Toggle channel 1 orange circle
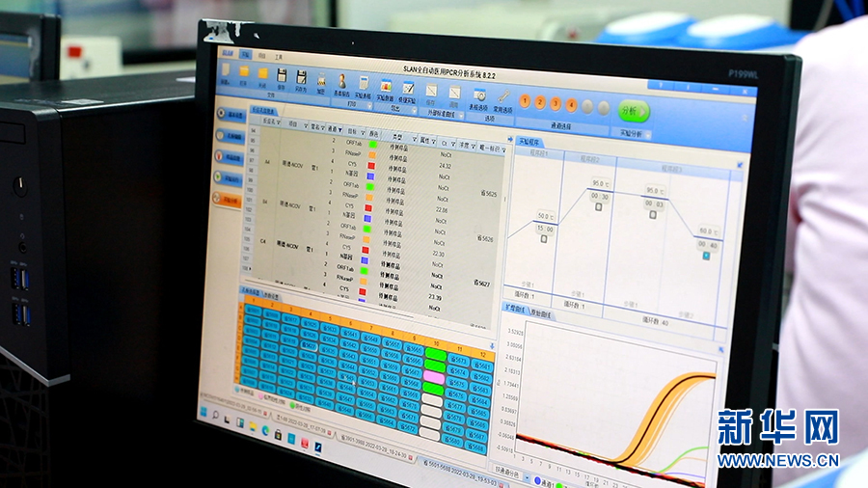The height and width of the screenshot is (488, 868). click(x=526, y=101)
